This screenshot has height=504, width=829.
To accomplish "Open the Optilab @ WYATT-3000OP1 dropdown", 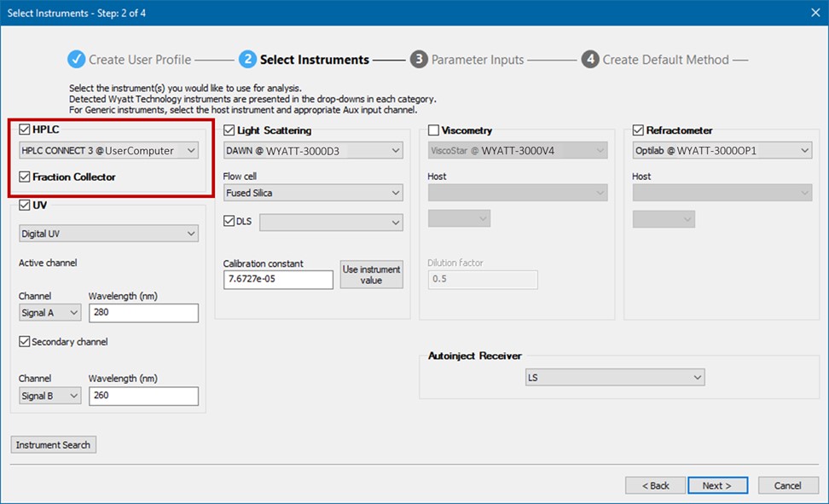I will click(722, 151).
